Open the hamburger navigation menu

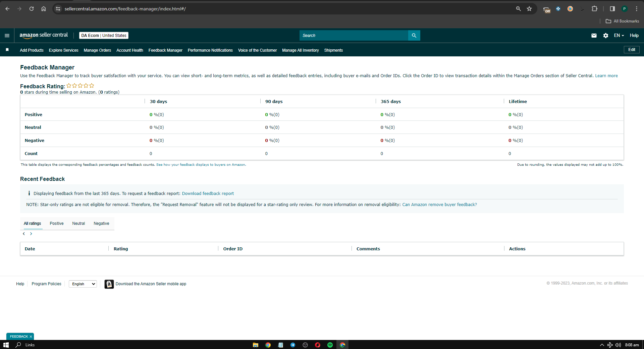click(7, 36)
